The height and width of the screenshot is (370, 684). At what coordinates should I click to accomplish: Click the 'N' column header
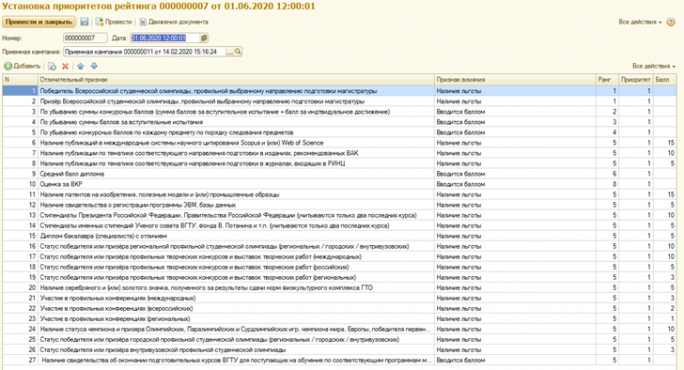20,80
